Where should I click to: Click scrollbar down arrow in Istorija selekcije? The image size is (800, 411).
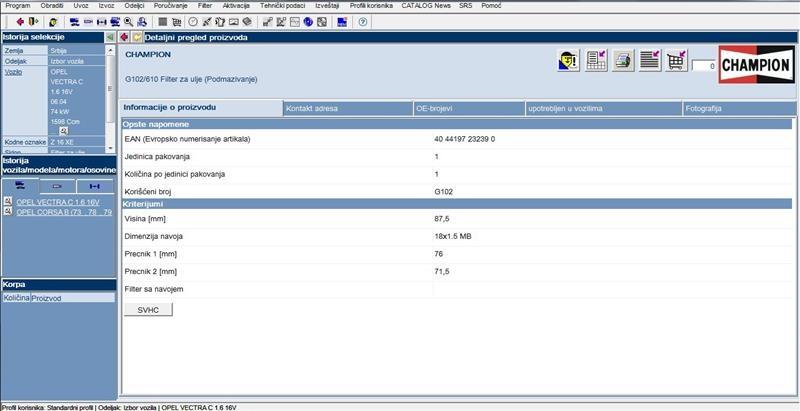[110, 148]
